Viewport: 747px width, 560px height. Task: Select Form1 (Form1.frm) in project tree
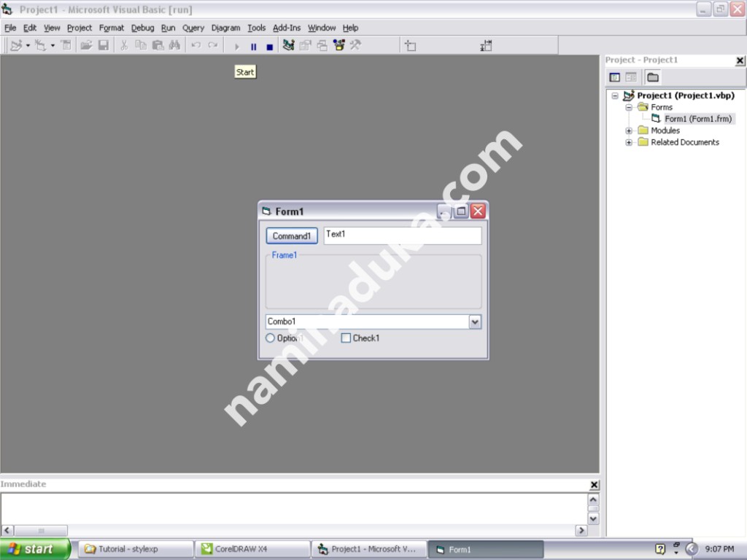coord(698,119)
